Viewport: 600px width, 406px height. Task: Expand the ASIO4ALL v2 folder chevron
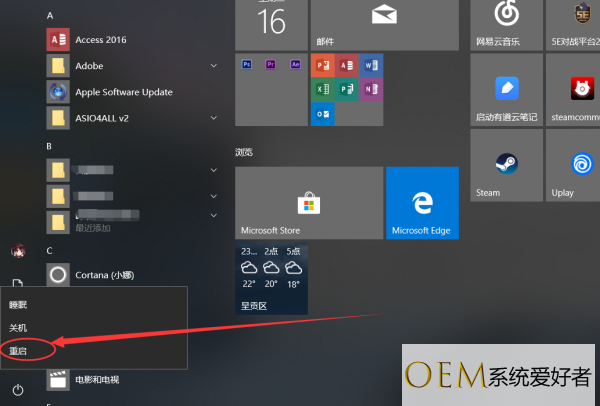(x=214, y=118)
